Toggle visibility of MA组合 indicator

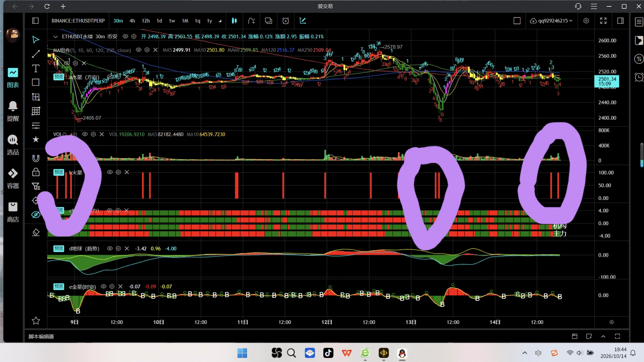click(138, 50)
